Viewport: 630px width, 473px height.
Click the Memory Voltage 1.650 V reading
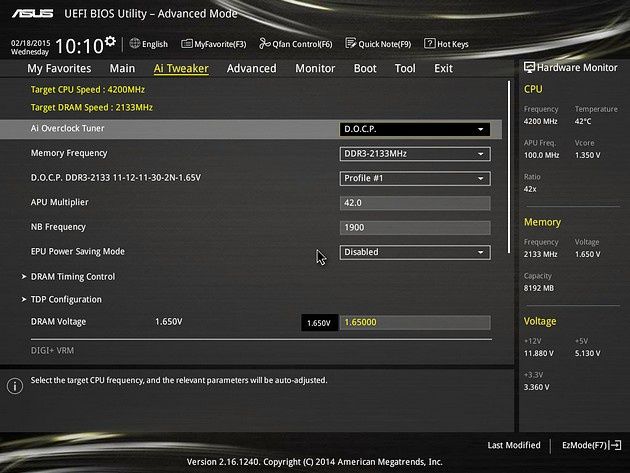(587, 254)
